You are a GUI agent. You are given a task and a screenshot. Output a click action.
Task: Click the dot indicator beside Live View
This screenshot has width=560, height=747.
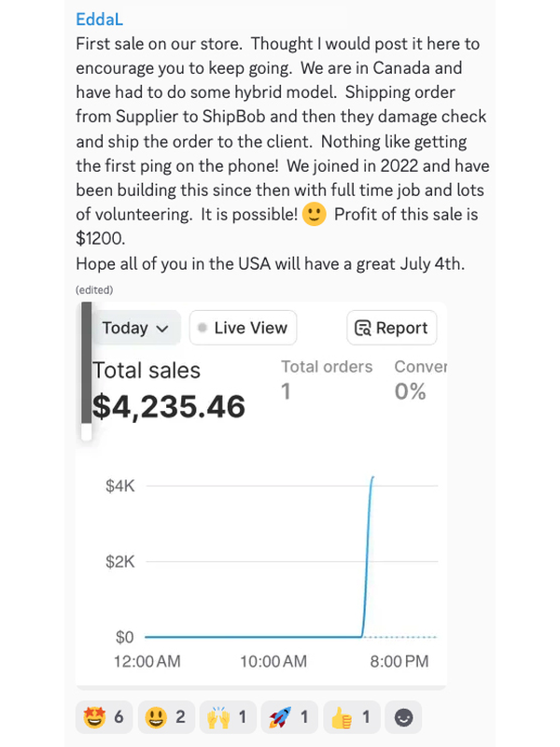tap(203, 328)
